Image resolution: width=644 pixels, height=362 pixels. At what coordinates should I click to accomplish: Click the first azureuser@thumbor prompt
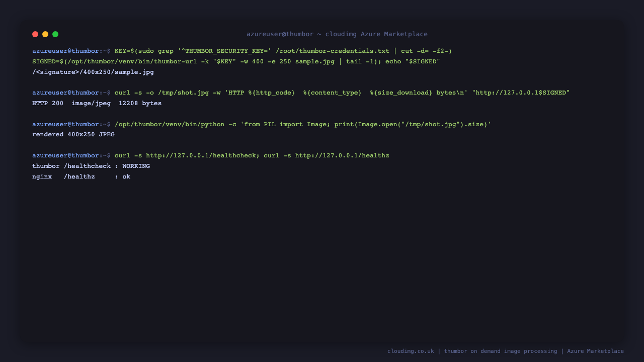(x=71, y=51)
